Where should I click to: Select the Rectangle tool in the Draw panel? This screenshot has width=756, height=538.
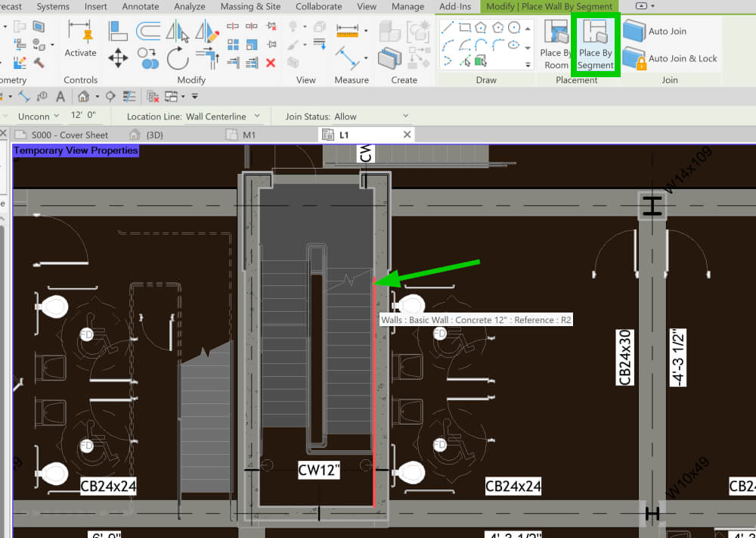(465, 27)
